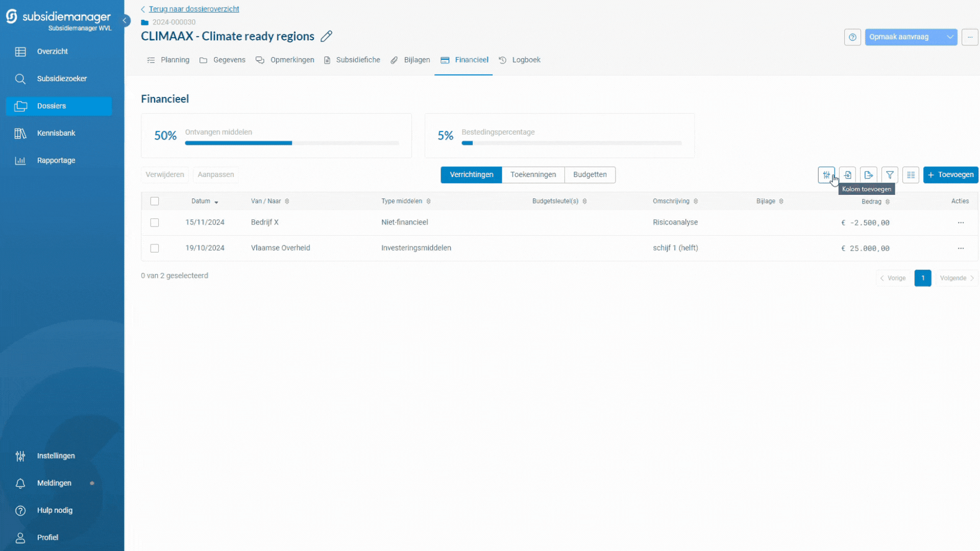This screenshot has height=551, width=980.
Task: Tick the select-all checkbox in the header
Action: coord(155,201)
